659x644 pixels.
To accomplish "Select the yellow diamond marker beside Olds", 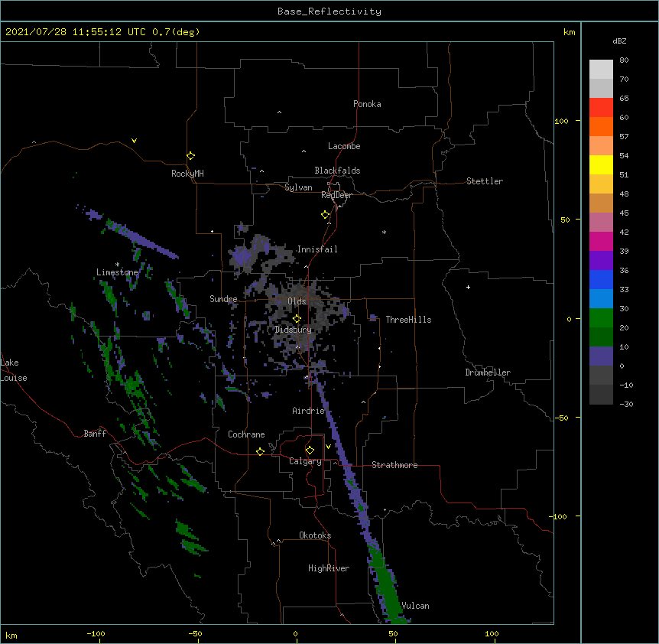I will 297,319.
